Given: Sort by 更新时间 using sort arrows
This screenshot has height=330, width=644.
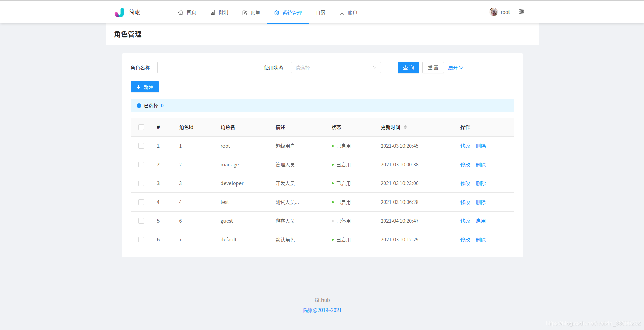Looking at the screenshot, I should click(405, 127).
